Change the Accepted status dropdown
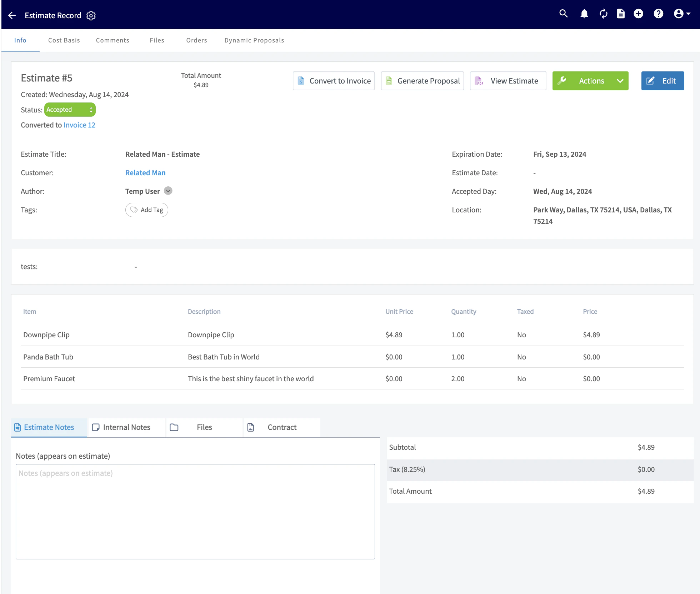Viewport: 700px width, 594px height. 70,110
